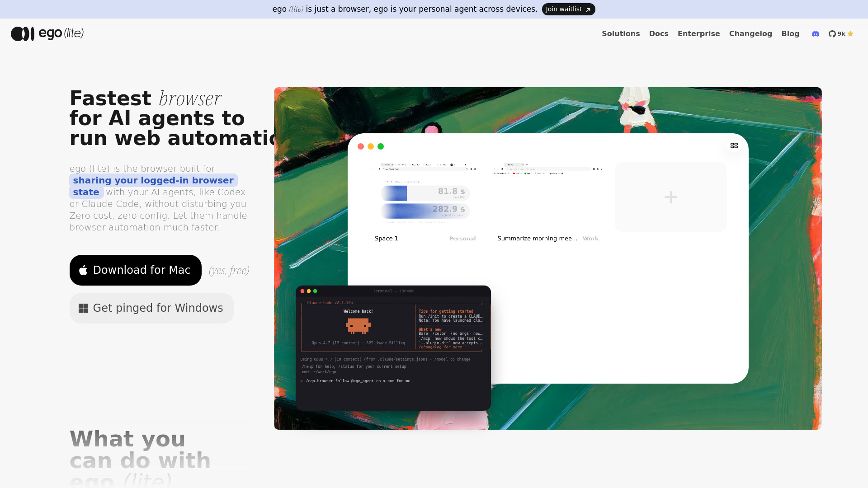The width and height of the screenshot is (868, 488).
Task: Select the Space 1 thumbnail
Action: click(x=425, y=197)
